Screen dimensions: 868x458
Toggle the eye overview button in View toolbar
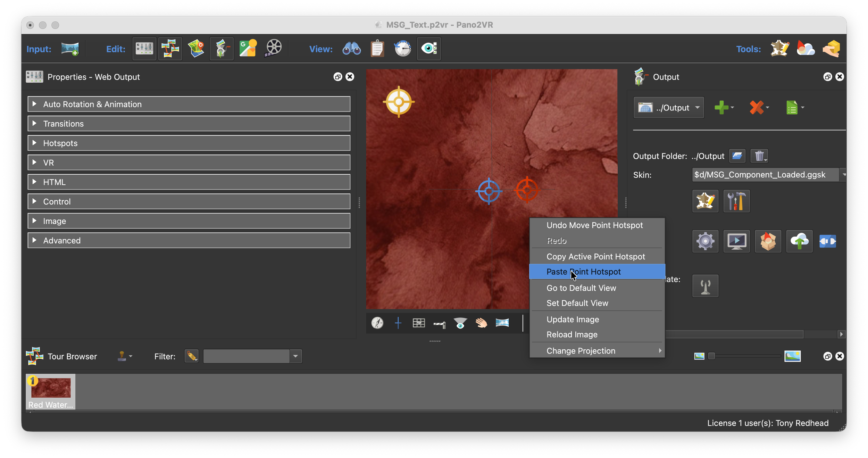pos(429,49)
